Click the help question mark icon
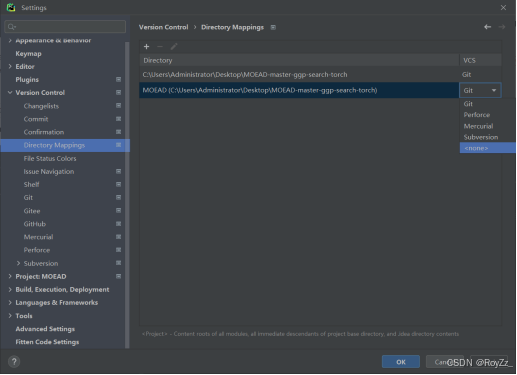This screenshot has height=375, width=517. point(14,362)
